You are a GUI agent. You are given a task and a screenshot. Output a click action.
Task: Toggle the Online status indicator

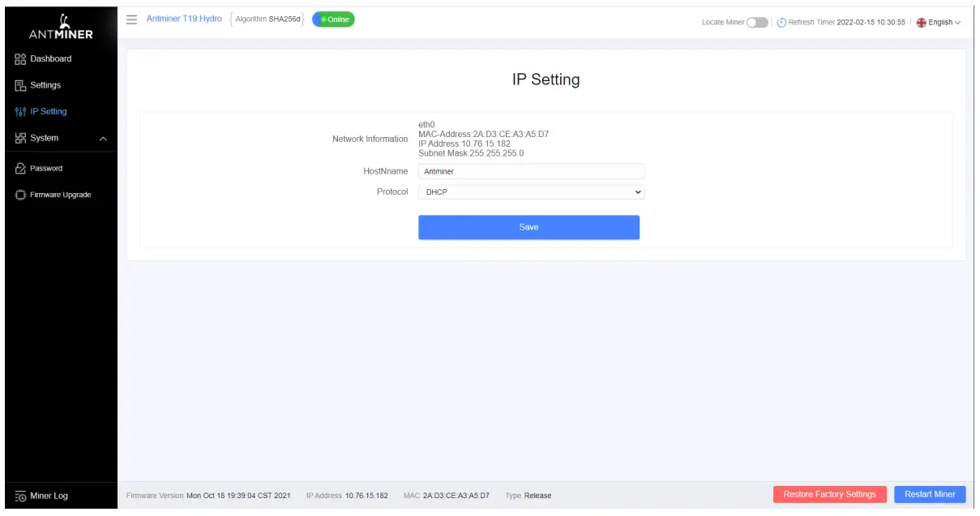[332, 19]
